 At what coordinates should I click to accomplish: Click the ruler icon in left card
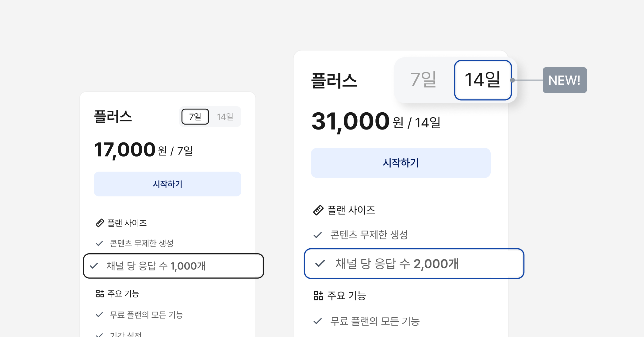100,223
